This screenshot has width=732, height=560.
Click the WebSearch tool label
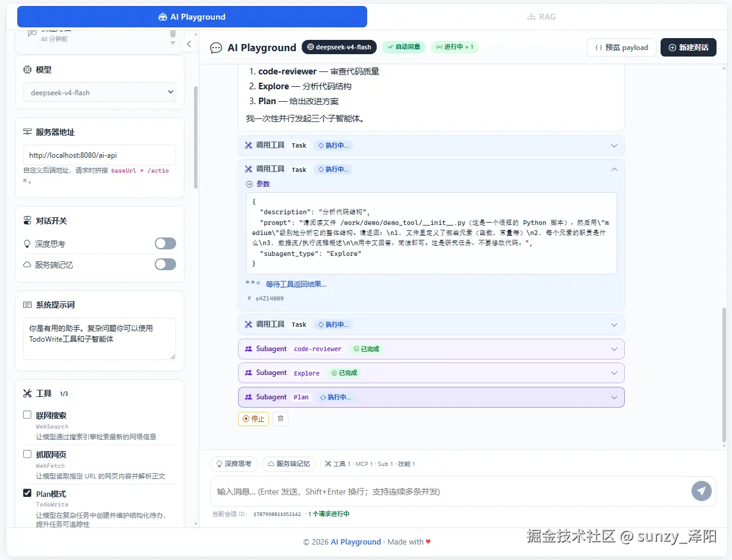tap(52, 427)
